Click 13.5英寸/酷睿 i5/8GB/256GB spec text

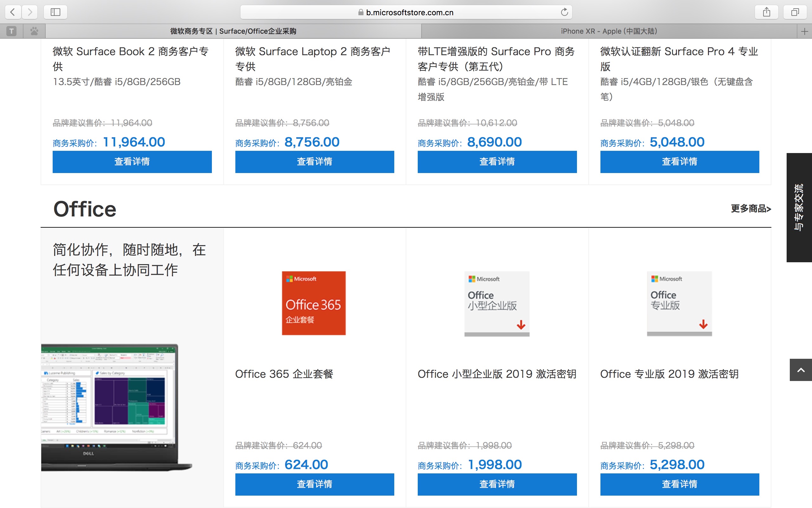click(117, 82)
